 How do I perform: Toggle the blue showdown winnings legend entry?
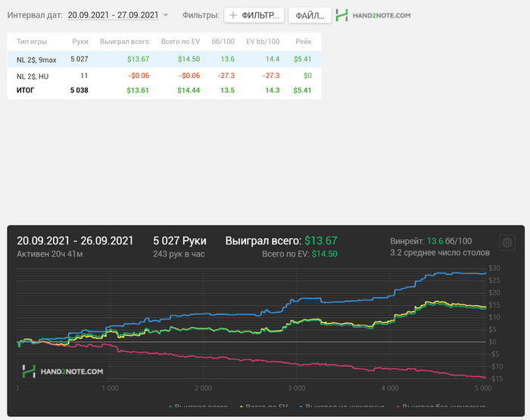[342, 406]
